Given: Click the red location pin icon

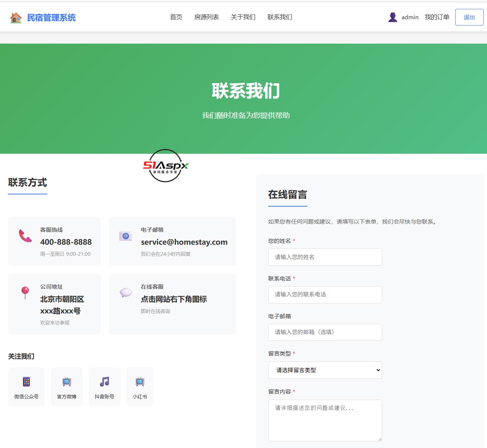Looking at the screenshot, I should click(25, 292).
